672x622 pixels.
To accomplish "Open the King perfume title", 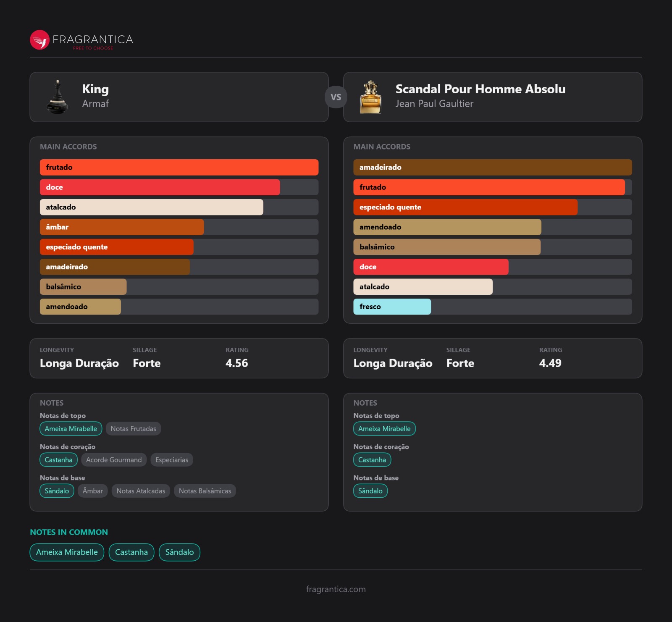I will point(95,89).
